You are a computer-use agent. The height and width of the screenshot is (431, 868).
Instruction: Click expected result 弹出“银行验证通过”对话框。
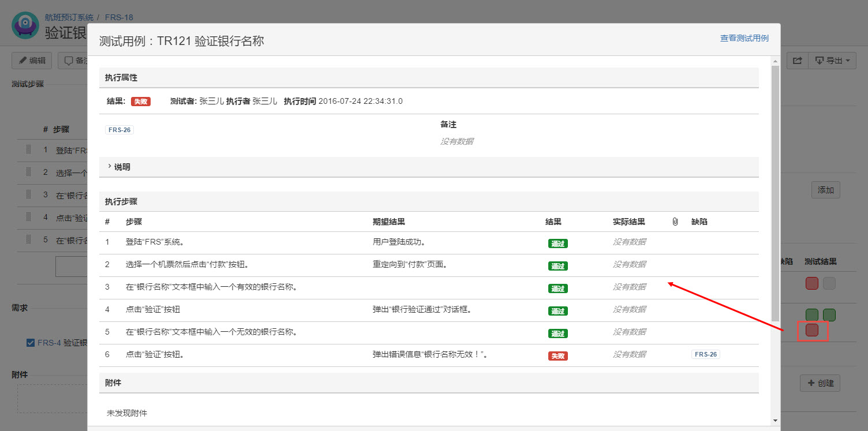click(423, 310)
